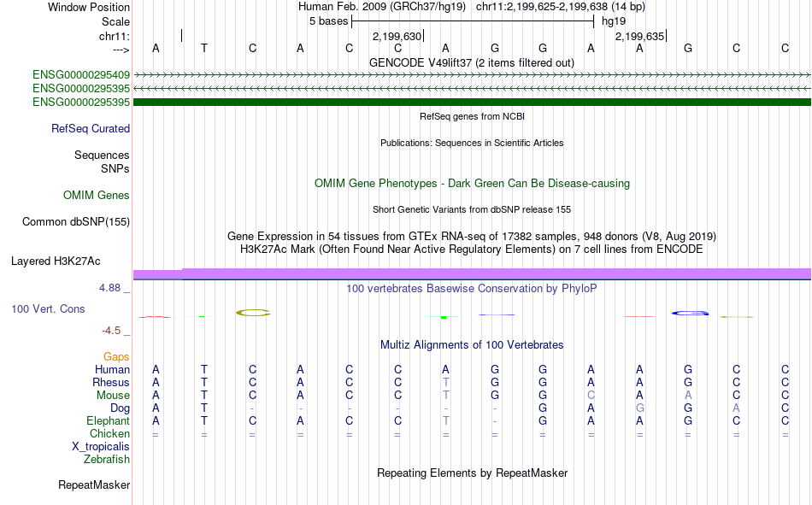Click the Dog species label

(x=120, y=408)
